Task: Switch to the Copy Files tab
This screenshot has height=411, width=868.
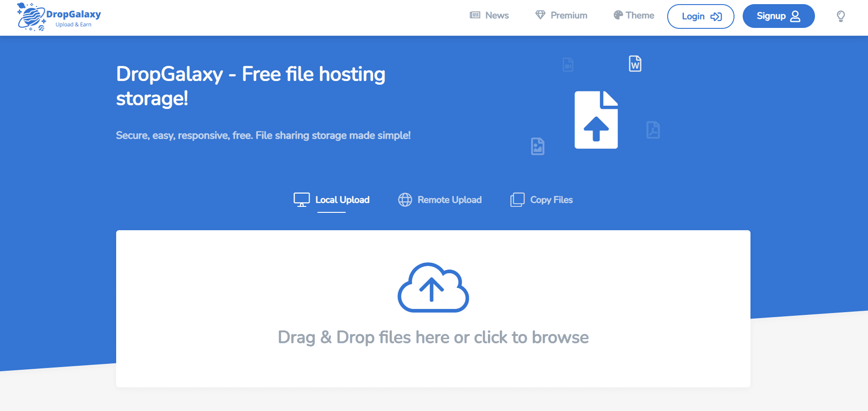Action: tap(541, 200)
